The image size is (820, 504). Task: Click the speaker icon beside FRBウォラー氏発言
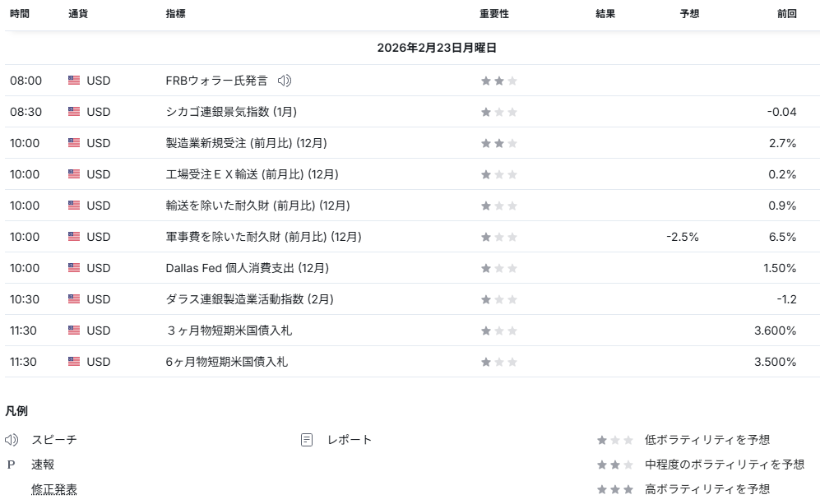coord(285,81)
